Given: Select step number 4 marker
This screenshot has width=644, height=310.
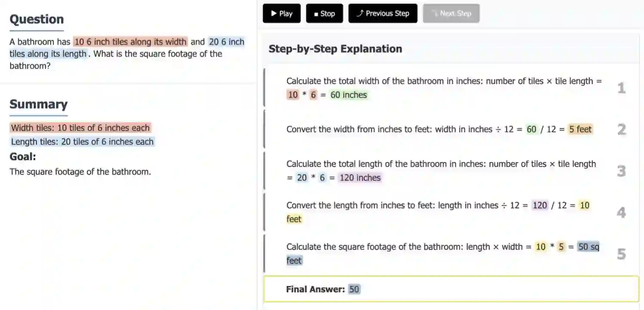Looking at the screenshot, I should [x=621, y=212].
